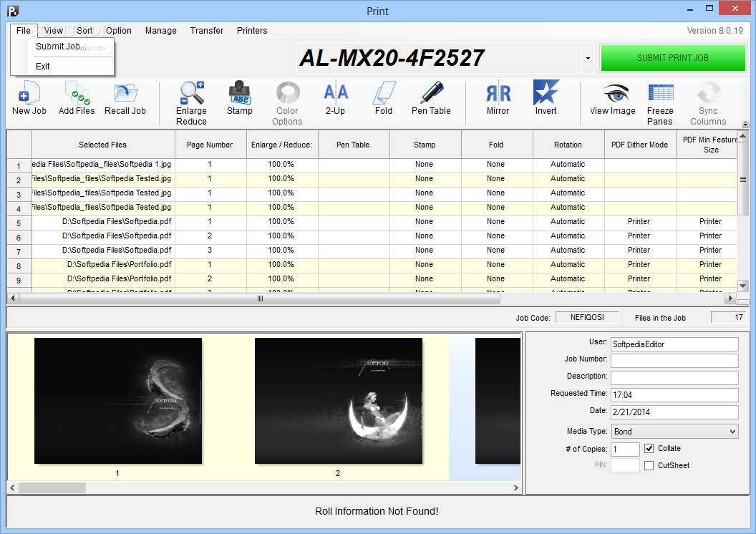756x534 pixels.
Task: Select row 1 header in file table
Action: (19, 165)
